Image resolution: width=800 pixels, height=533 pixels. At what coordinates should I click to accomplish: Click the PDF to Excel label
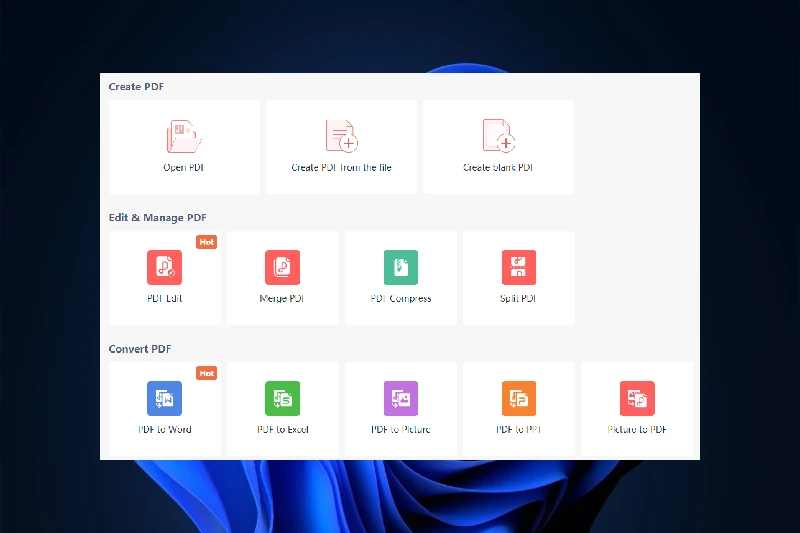click(283, 429)
